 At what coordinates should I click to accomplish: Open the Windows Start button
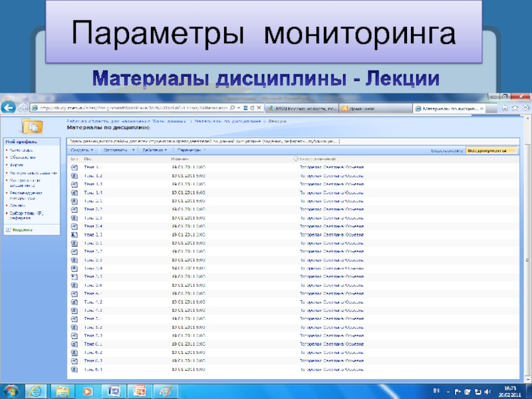(x=11, y=392)
